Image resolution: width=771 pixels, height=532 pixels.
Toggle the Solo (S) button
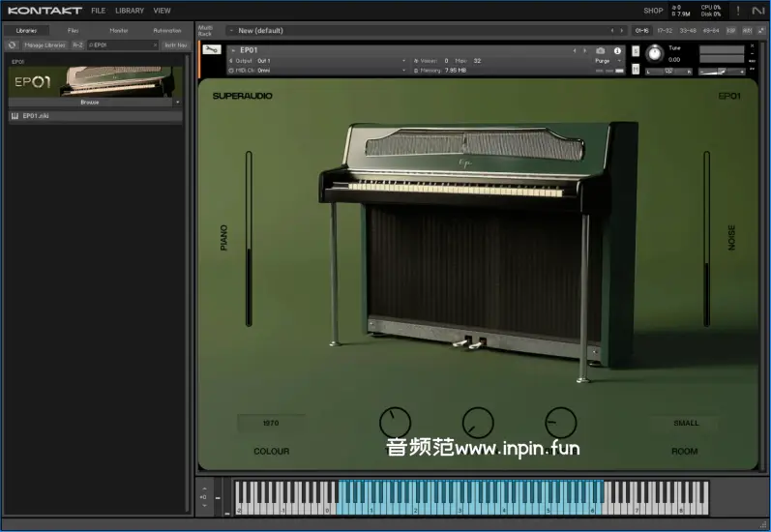[x=634, y=50]
